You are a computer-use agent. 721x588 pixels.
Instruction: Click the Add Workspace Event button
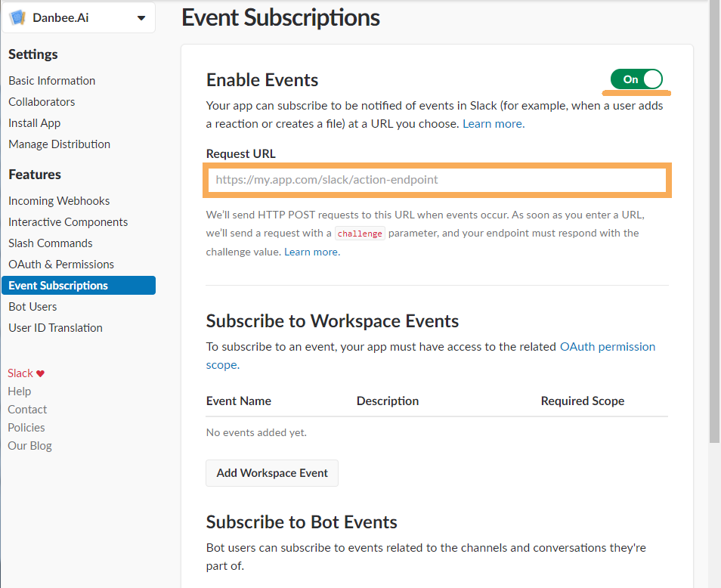click(272, 473)
